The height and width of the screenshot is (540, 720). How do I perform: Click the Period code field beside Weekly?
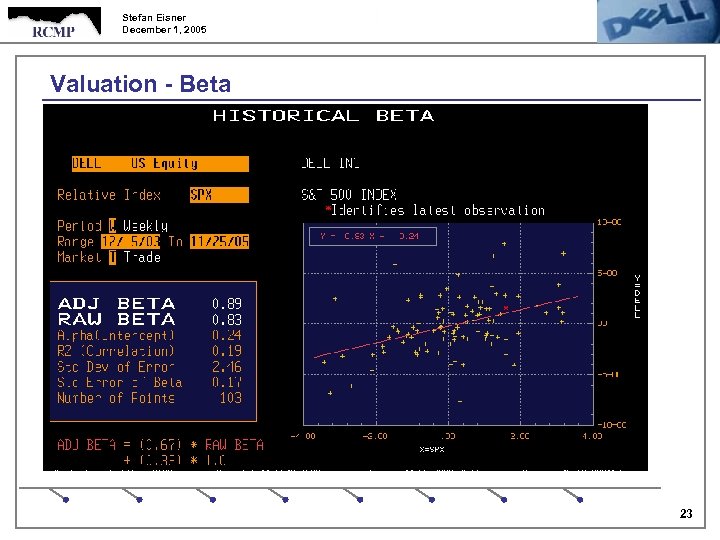[112, 225]
